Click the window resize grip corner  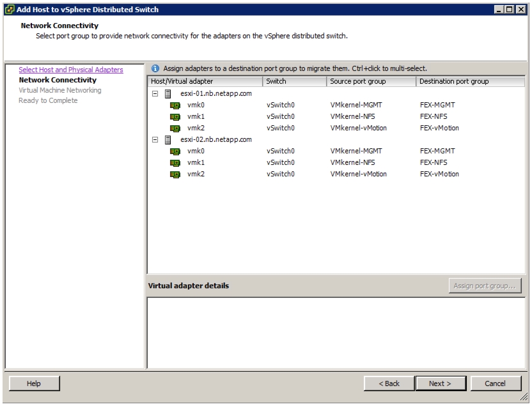point(524,398)
